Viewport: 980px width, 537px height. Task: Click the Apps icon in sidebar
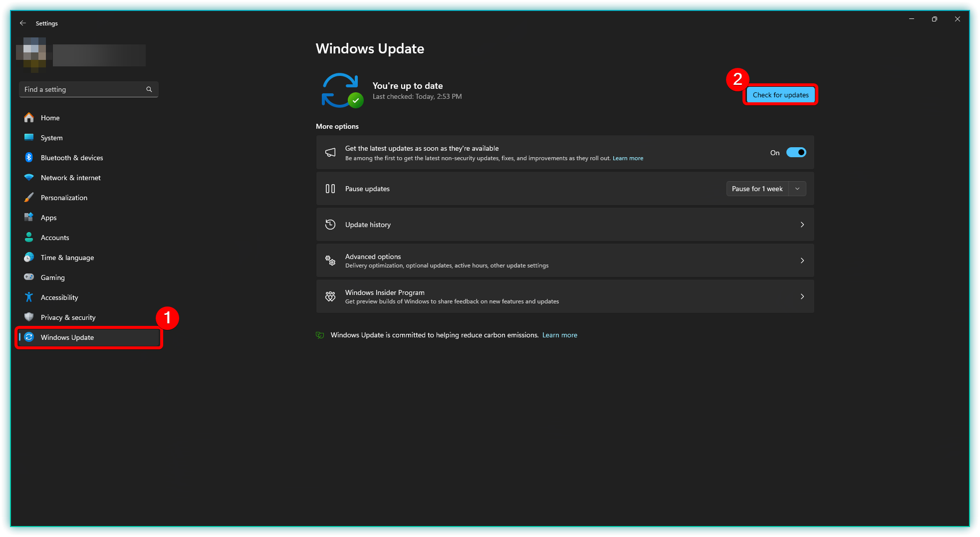pyautogui.click(x=29, y=217)
